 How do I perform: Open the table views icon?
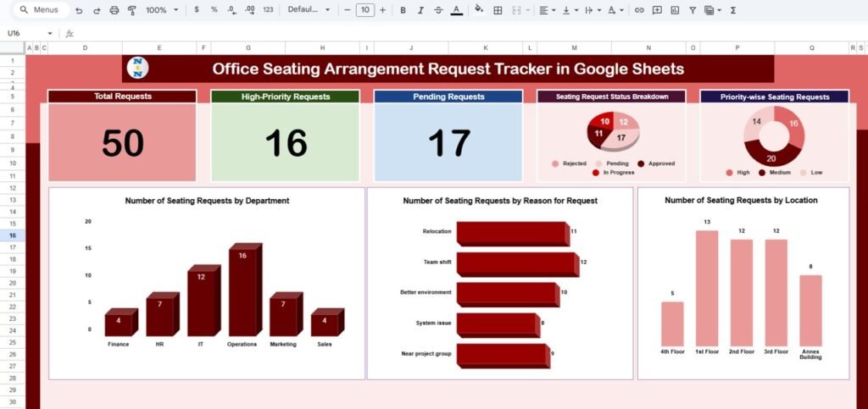tap(709, 10)
